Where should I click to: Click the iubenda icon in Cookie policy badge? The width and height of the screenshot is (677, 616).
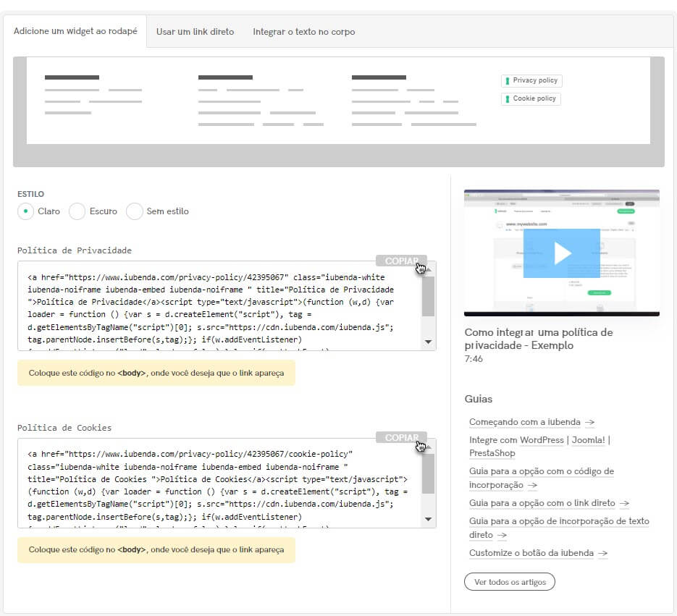tap(508, 99)
